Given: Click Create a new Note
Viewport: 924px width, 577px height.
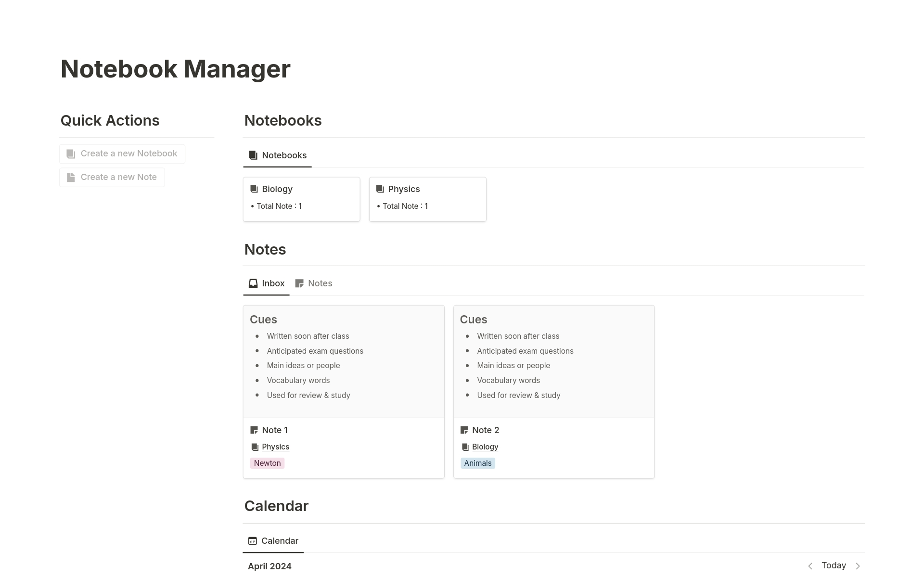Looking at the screenshot, I should 112,177.
